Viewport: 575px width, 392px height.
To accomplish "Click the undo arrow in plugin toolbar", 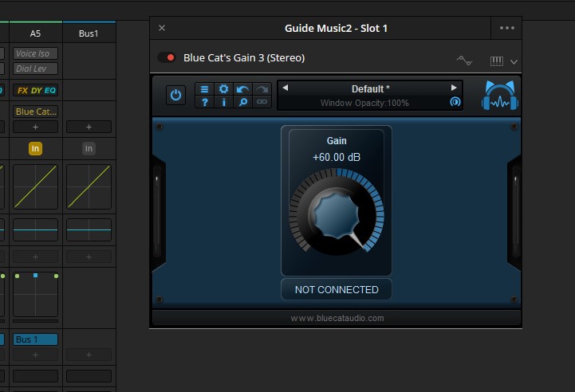I will (242, 89).
